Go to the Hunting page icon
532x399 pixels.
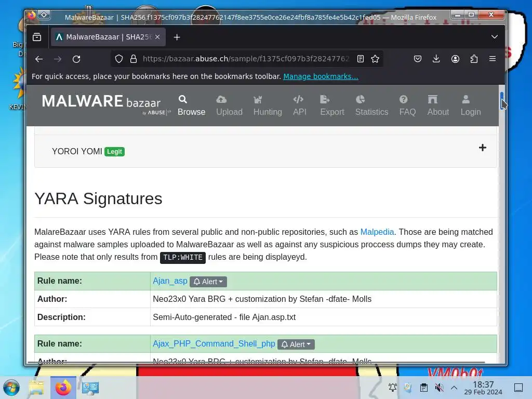pos(258,99)
